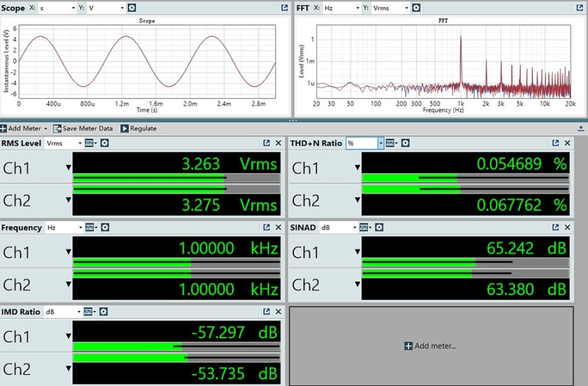Open Frequency meter unit dropdown
This screenshot has height=386, width=588.
64,227
